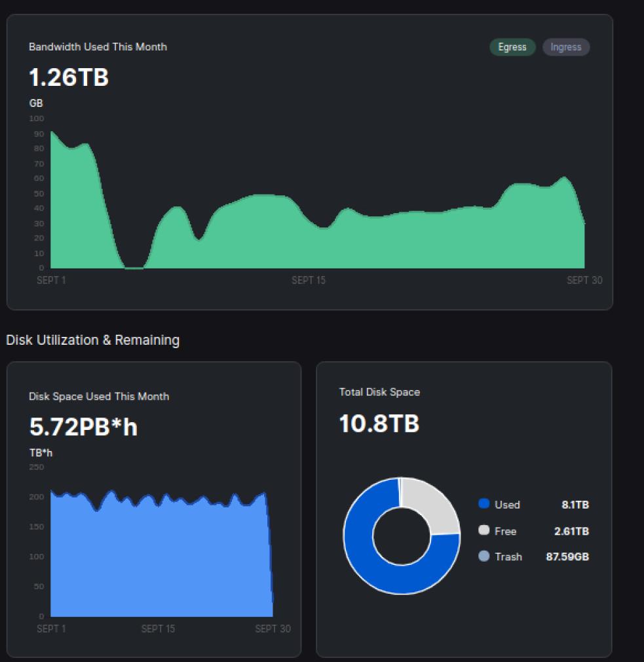Click the blue Used legend dot
The width and height of the screenshot is (644, 662).
(484, 504)
